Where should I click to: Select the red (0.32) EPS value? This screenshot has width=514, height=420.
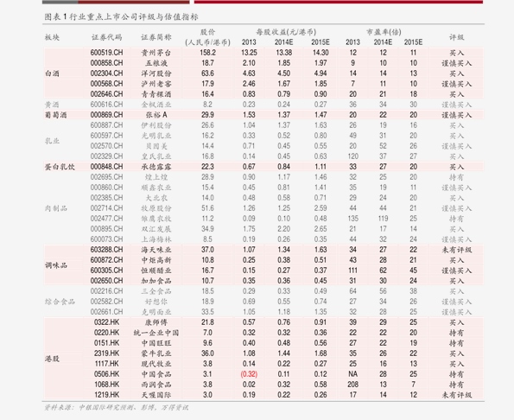click(x=249, y=374)
